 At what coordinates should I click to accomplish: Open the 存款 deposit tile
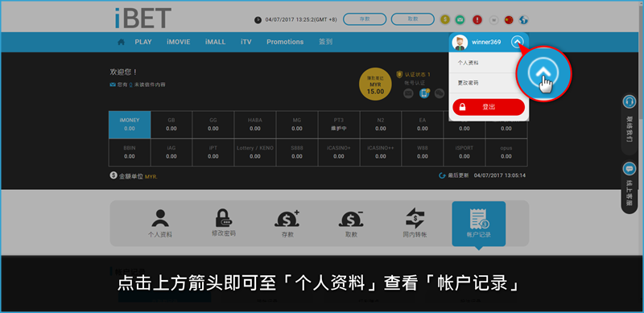click(x=287, y=224)
